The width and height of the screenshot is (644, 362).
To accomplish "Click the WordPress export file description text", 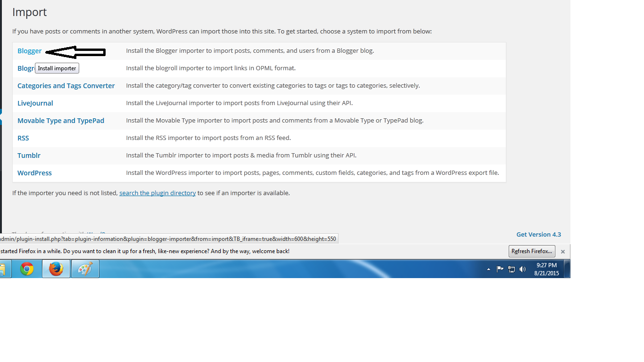I will (313, 173).
